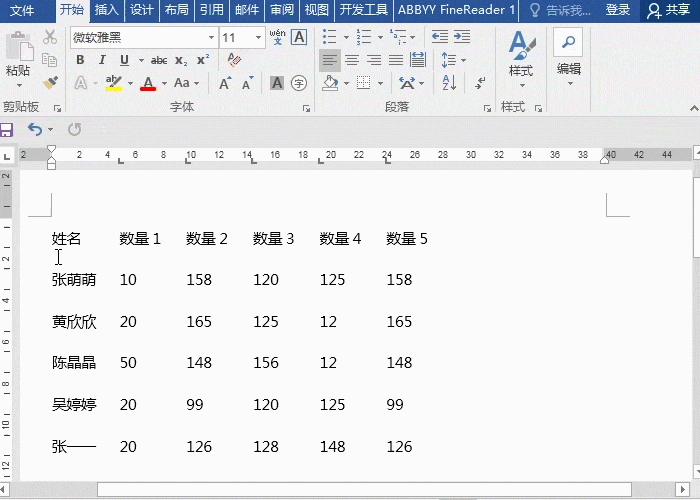Clear all formatting eraser icon
Screen dimensions: 700x500
coord(234,59)
